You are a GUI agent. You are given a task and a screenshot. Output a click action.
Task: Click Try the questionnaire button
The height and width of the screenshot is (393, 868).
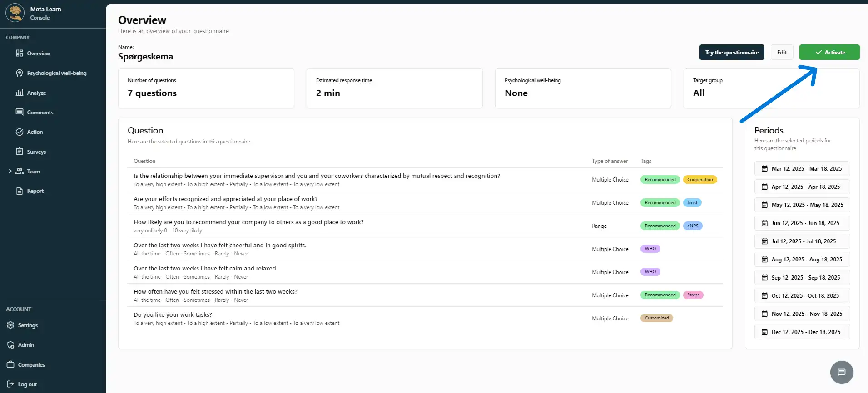coord(732,53)
